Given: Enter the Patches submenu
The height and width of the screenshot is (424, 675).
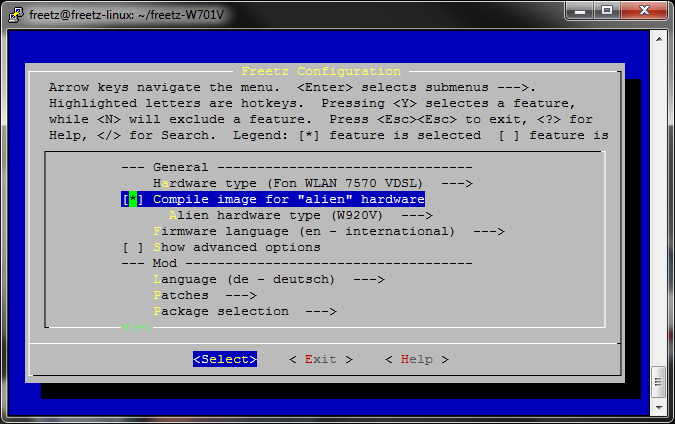Looking at the screenshot, I should pos(204,295).
